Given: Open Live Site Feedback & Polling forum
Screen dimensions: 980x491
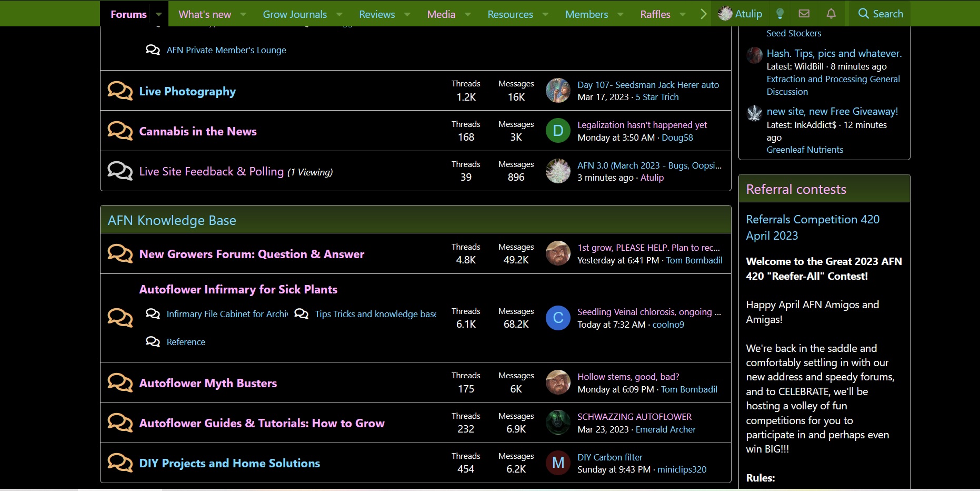Looking at the screenshot, I should [x=212, y=172].
